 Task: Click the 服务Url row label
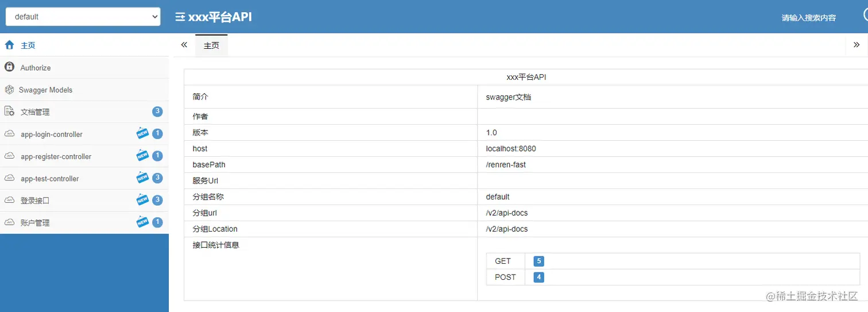click(x=206, y=180)
